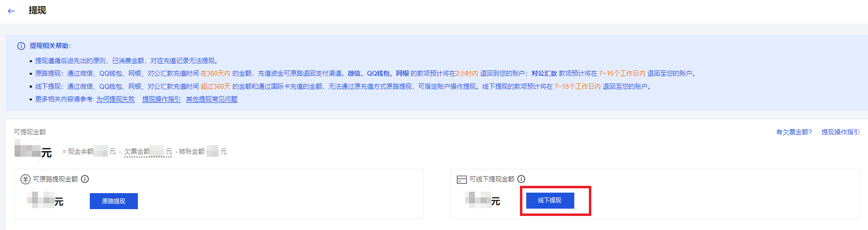Go back using the left arrow icon

11,11
